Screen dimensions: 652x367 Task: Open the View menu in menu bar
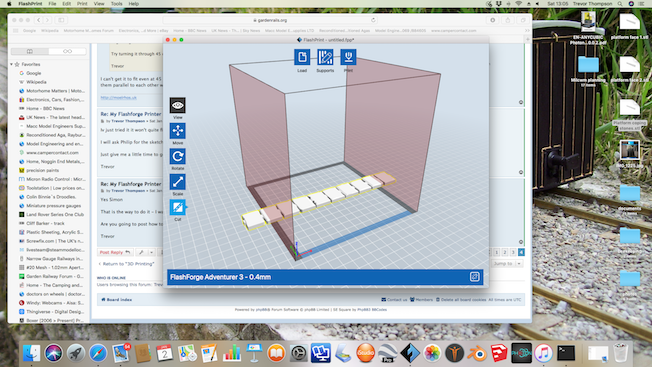(x=99, y=4)
